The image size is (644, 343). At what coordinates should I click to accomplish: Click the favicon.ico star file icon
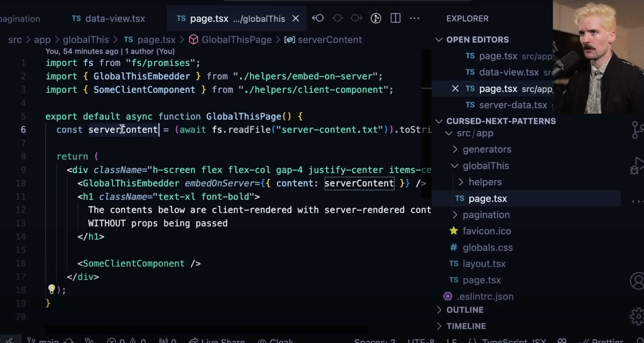[x=454, y=231]
